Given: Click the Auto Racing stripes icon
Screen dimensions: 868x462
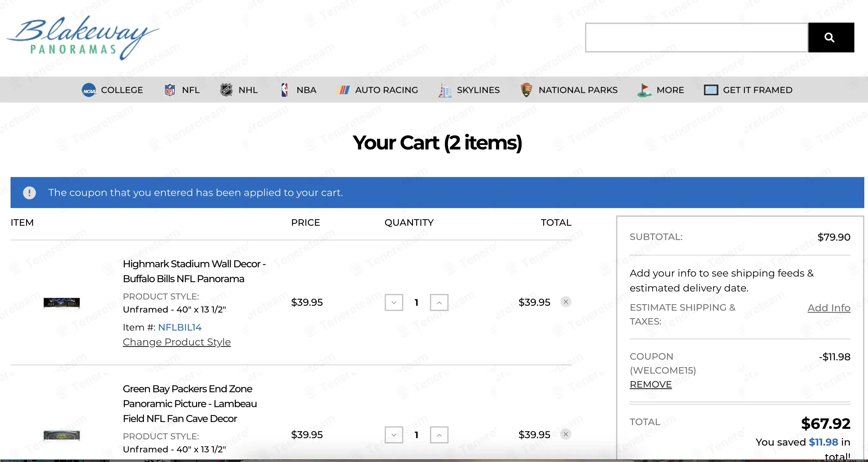Looking at the screenshot, I should point(343,90).
